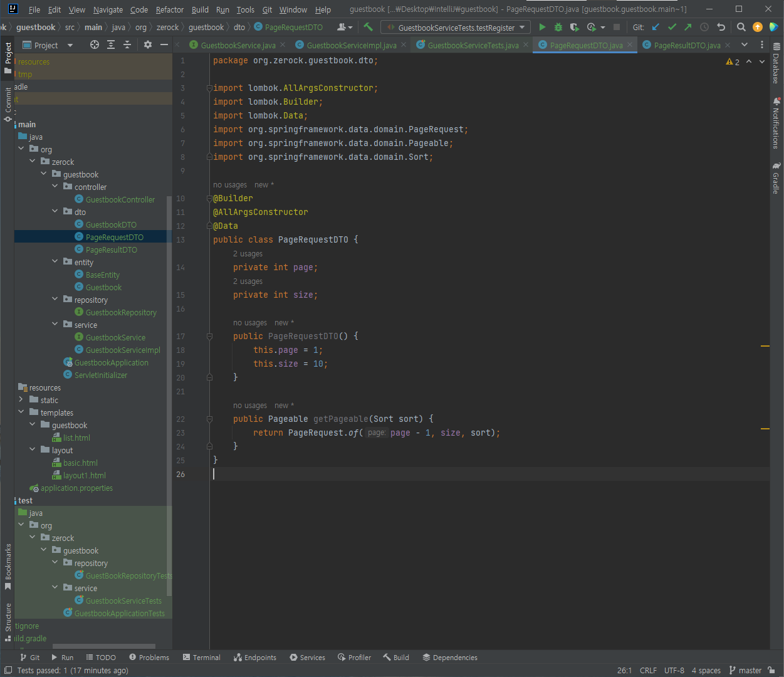This screenshot has width=784, height=677.
Task: Open Search Everywhere magnifier
Action: pyautogui.click(x=741, y=27)
